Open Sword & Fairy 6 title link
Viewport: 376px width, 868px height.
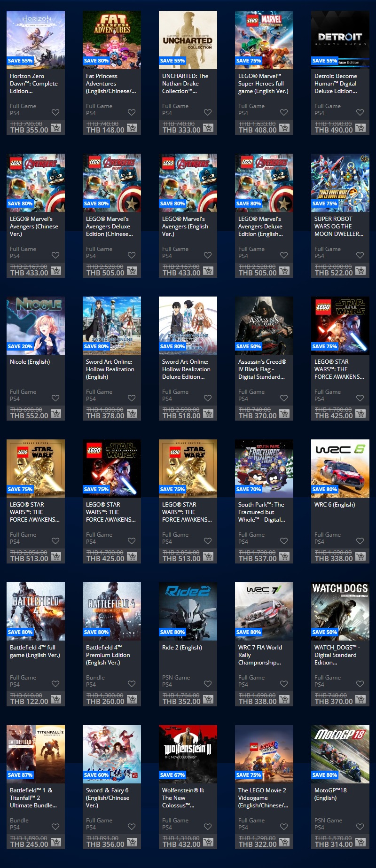click(108, 798)
